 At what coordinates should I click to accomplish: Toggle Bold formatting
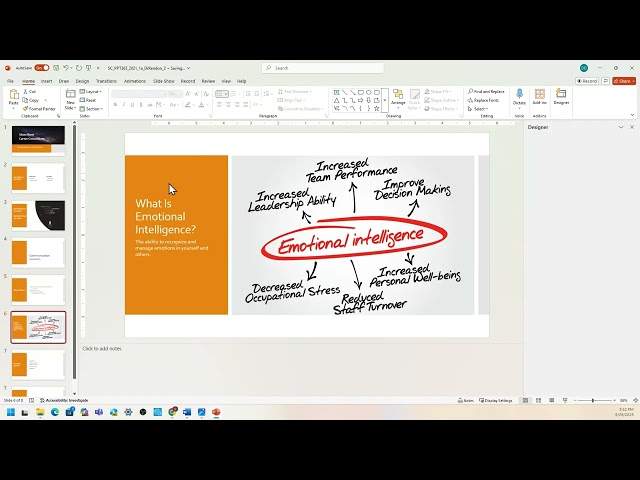tap(116, 105)
